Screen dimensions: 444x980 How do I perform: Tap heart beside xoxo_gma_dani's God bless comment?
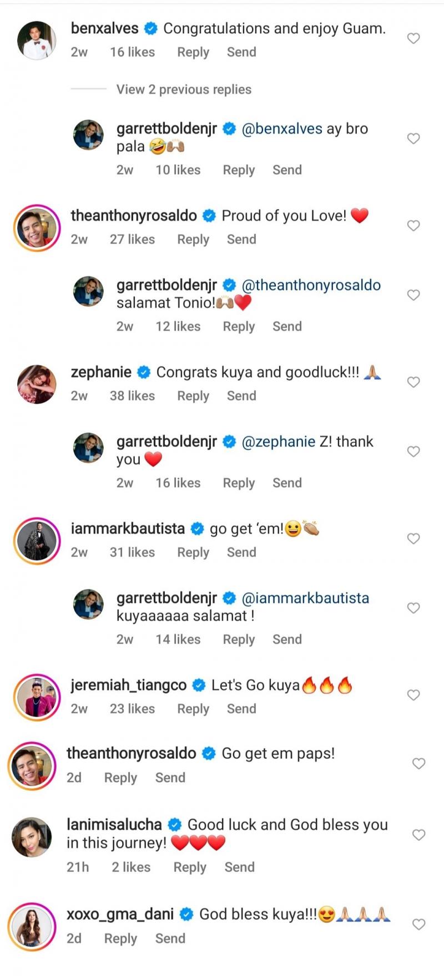coord(419,925)
